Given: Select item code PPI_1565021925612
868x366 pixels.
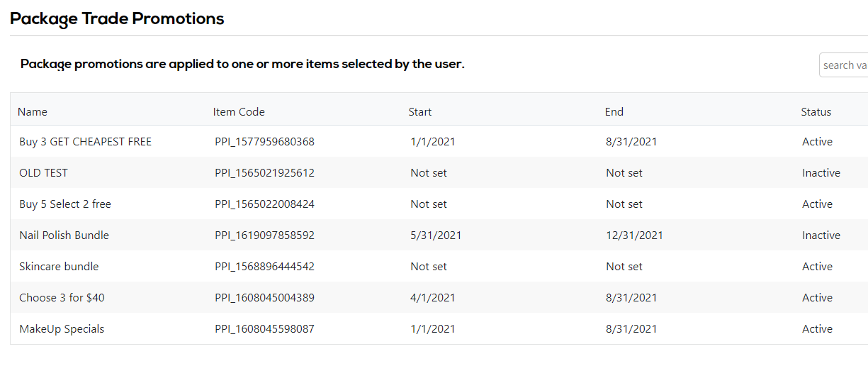Looking at the screenshot, I should [x=265, y=172].
